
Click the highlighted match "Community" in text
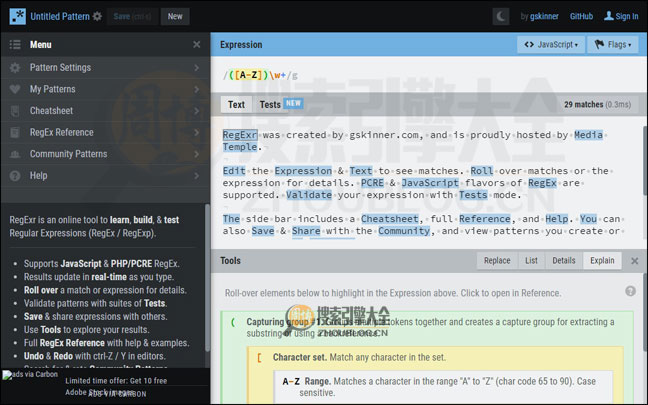(x=404, y=231)
